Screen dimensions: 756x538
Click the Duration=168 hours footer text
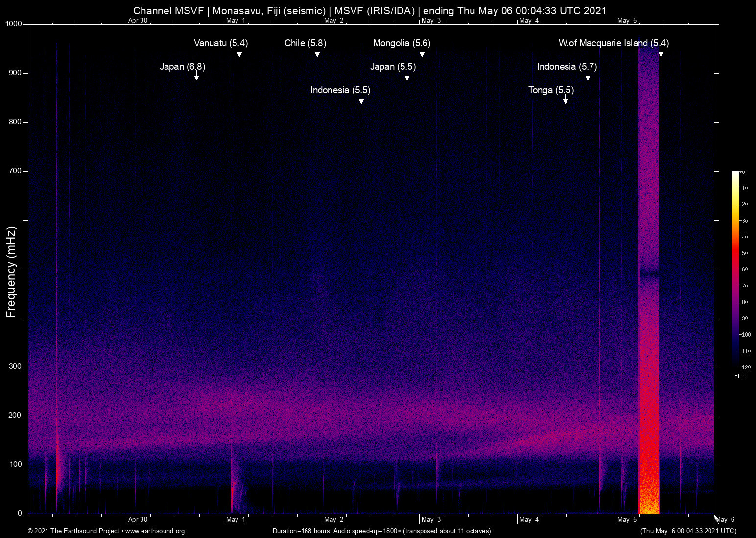pos(382,531)
